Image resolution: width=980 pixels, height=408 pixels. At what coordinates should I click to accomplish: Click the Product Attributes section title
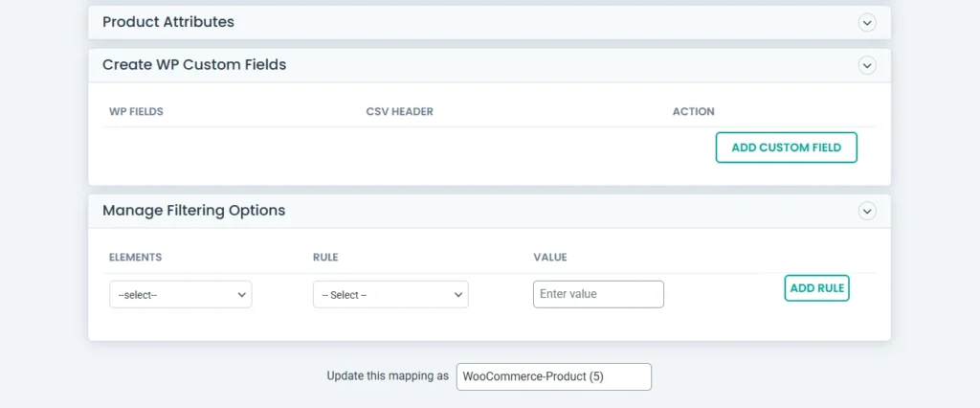tap(168, 22)
